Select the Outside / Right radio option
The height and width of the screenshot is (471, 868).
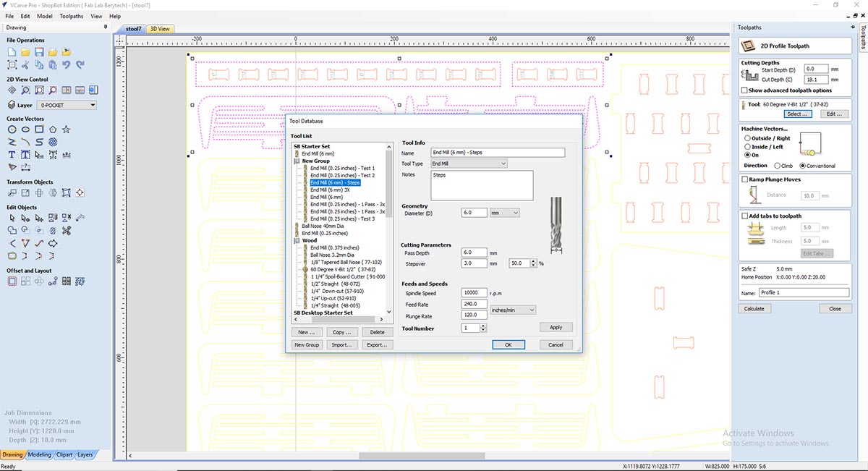tap(747, 138)
